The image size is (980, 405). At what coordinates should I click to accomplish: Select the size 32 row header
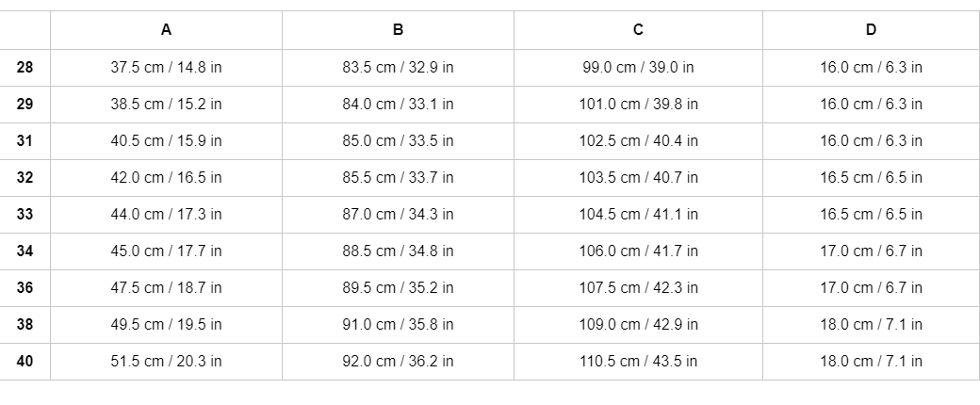(25, 178)
